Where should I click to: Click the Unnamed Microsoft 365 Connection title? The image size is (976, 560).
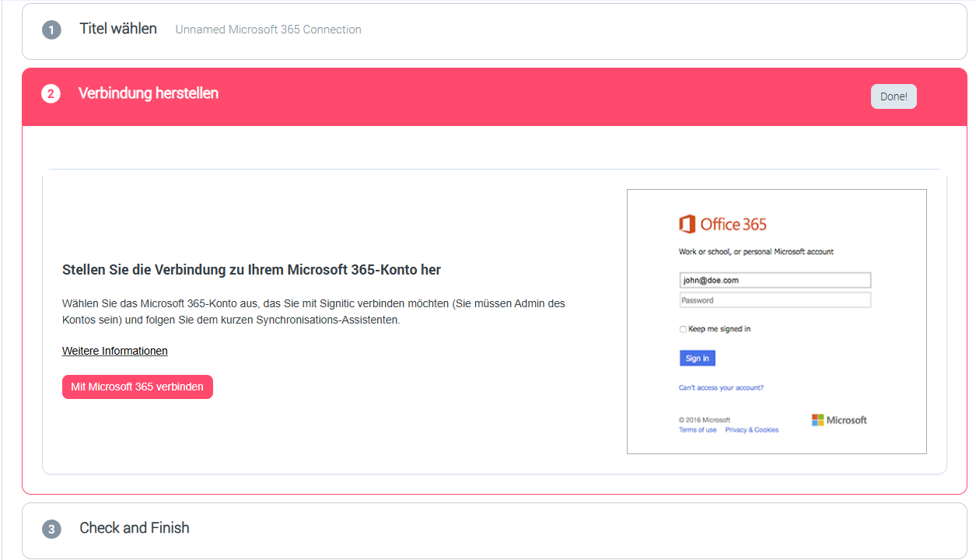(x=268, y=30)
